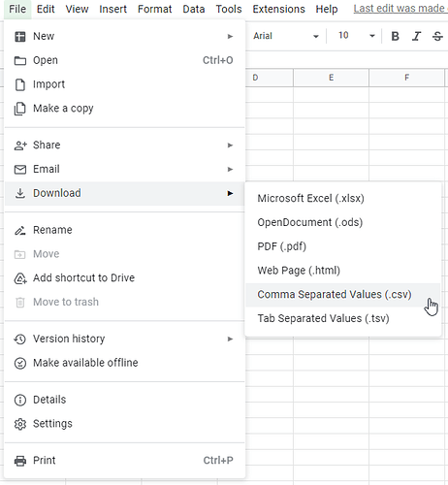Expand the Version history submenu arrow
This screenshot has height=485, width=448.
coord(230,339)
